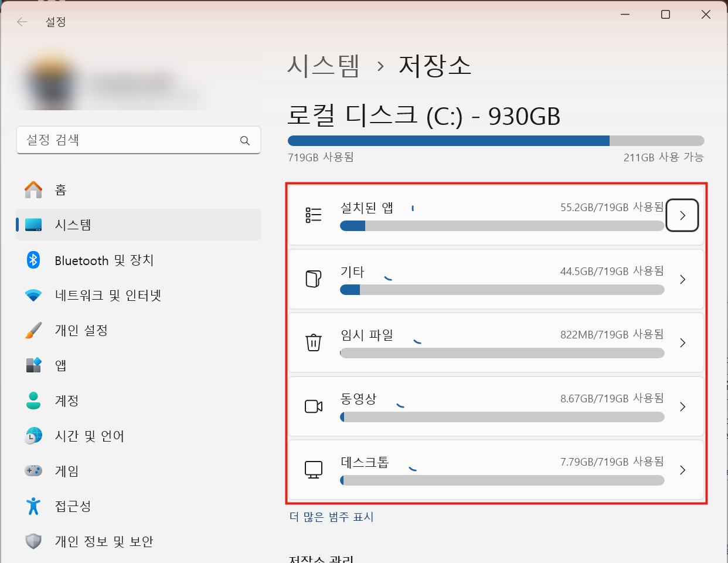This screenshot has width=728, height=563.
Task: Click the 홈 house icon
Action: coord(33,189)
